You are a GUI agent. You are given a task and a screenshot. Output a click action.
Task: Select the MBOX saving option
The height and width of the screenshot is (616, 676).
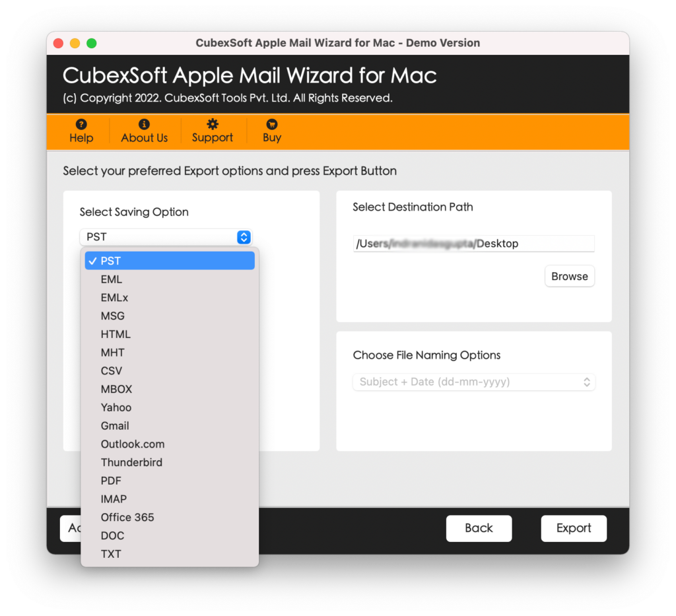170,390
